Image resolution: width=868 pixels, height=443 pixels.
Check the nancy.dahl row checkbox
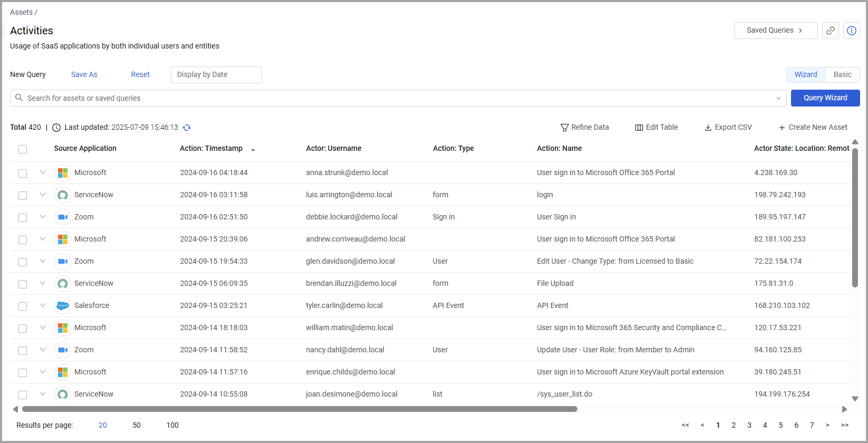pos(23,351)
